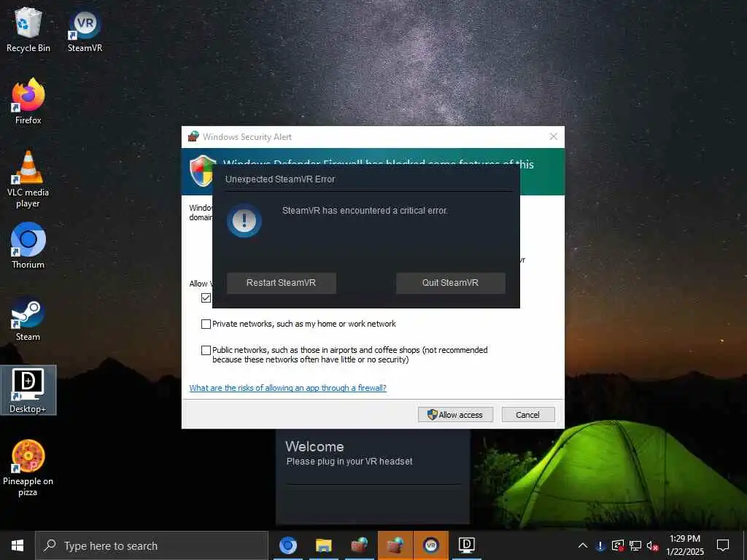Switch to Windows Security Alert taskbar item

pyautogui.click(x=359, y=545)
